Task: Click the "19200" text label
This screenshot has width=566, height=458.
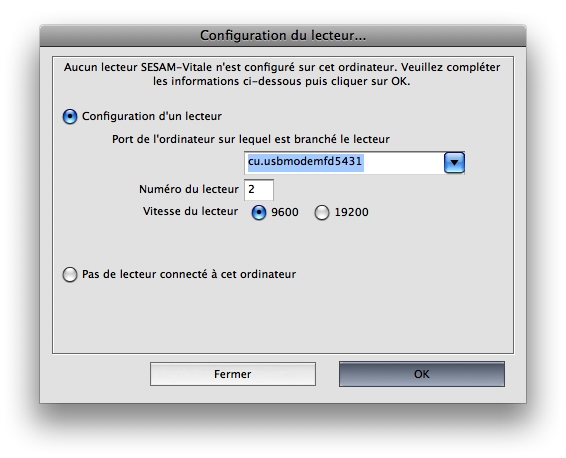Action: (x=352, y=212)
